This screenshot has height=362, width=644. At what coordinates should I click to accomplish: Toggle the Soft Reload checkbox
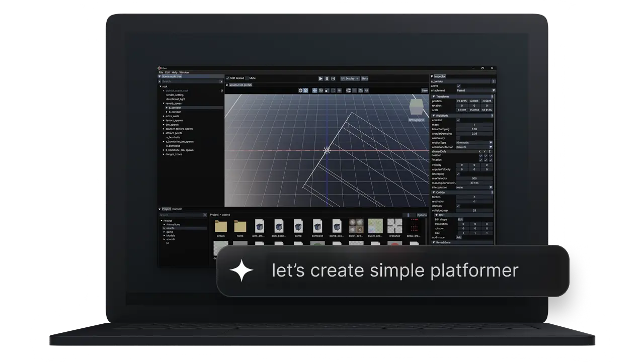click(227, 78)
